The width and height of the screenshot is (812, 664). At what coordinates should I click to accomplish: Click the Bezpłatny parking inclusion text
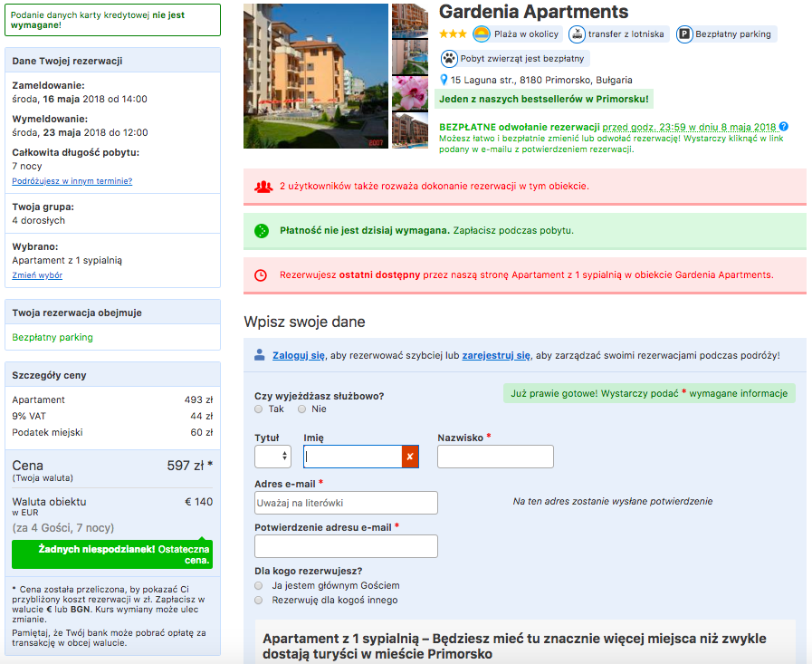click(x=53, y=338)
